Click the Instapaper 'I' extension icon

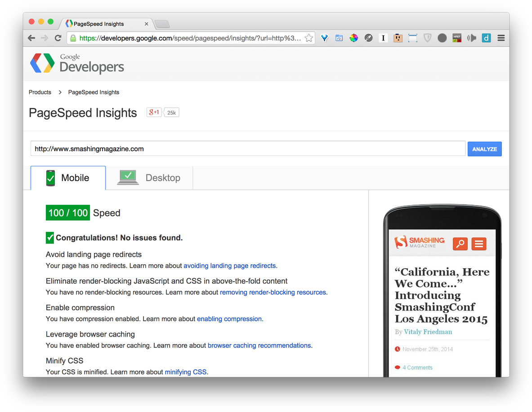[383, 38]
